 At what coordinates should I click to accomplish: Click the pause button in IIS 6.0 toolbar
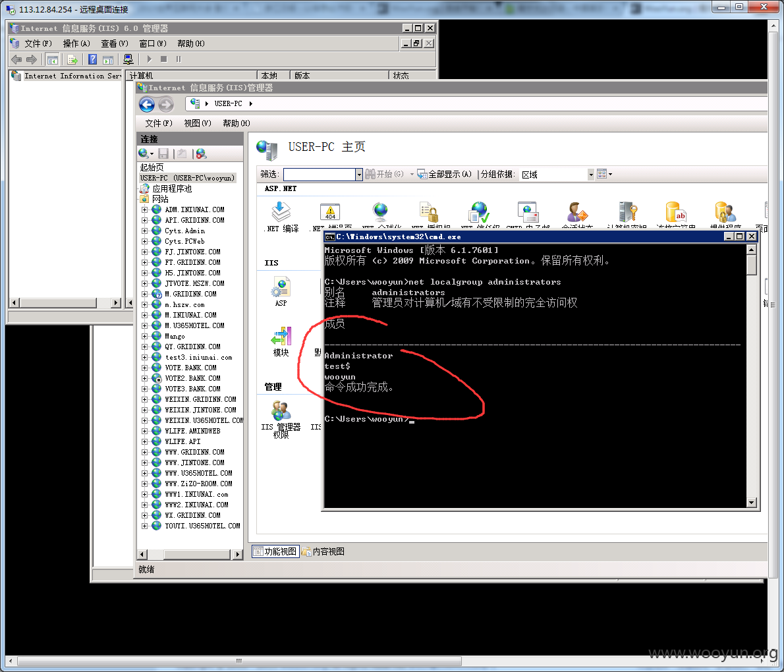[179, 59]
